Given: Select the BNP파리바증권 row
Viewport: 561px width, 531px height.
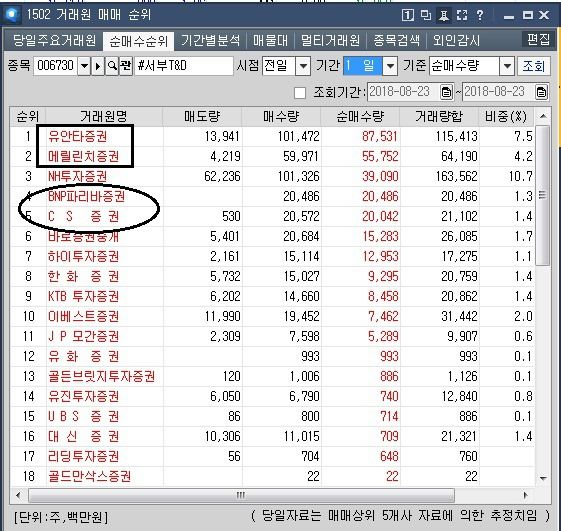Looking at the screenshot, I should (272, 196).
